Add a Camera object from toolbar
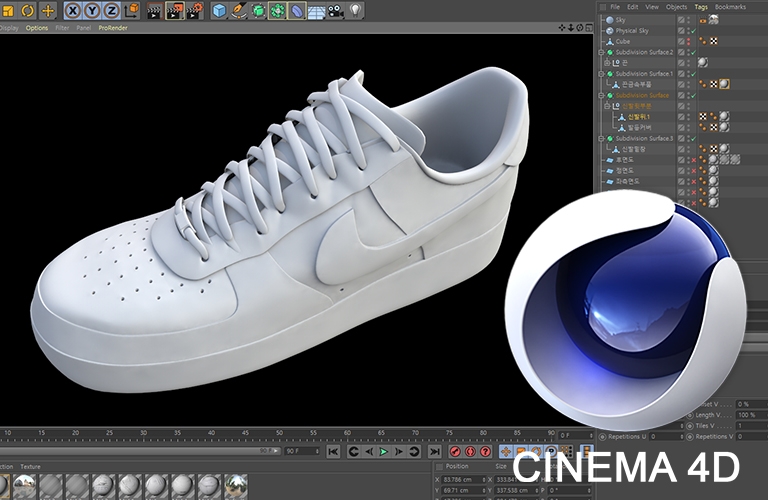The width and height of the screenshot is (768, 500). 336,11
